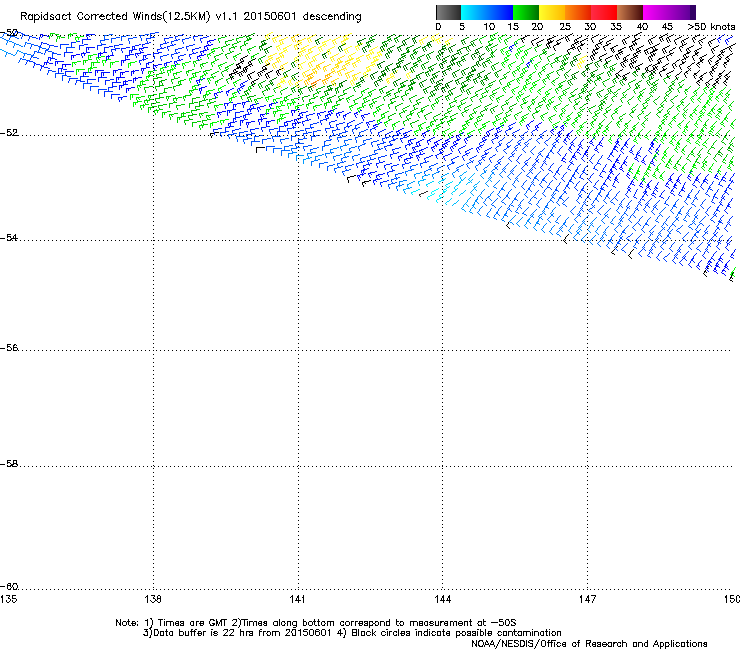Click the '-54' latitude axis label
This screenshot has height=650, width=740.
pyautogui.click(x=9, y=238)
